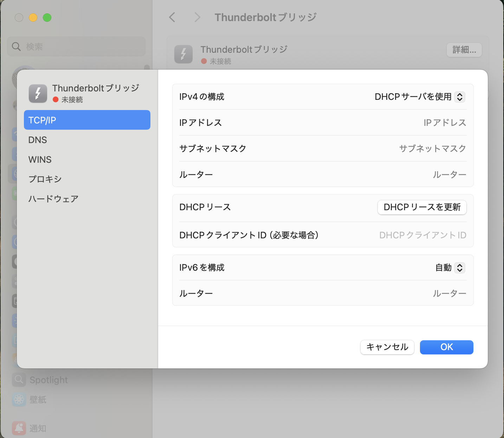Click the IPv4の構成 label
Screen dimensions: 504x438
pyautogui.click(x=202, y=97)
